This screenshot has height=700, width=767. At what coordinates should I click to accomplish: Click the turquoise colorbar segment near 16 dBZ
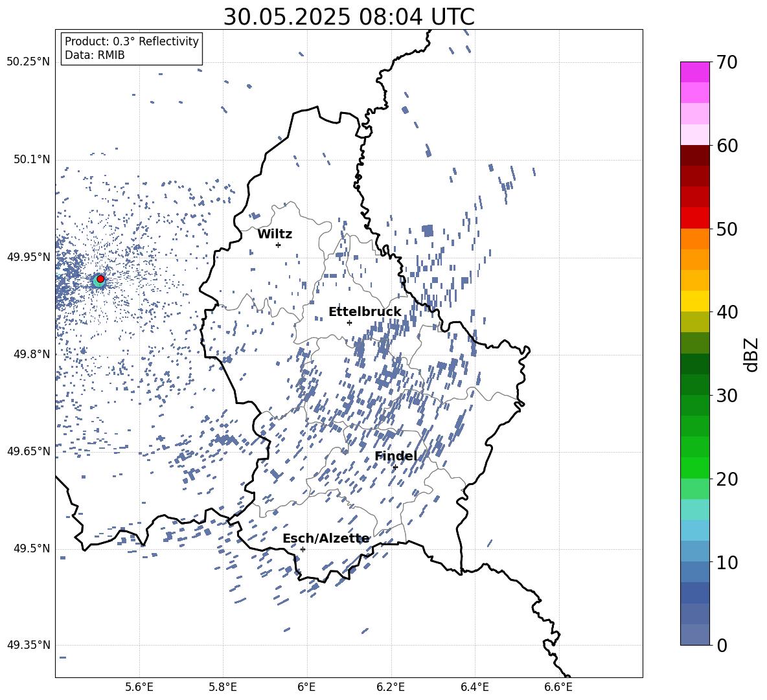(695, 510)
